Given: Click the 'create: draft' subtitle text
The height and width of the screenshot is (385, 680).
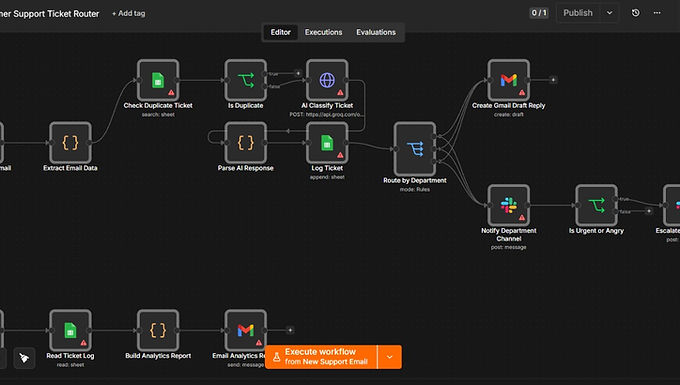Looking at the screenshot, I should (x=508, y=114).
